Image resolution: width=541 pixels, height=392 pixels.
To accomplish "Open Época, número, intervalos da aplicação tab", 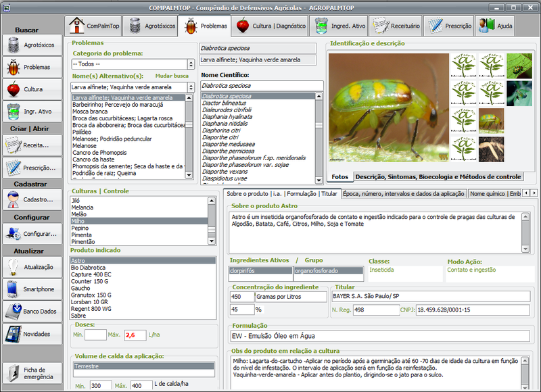I will (x=403, y=194).
